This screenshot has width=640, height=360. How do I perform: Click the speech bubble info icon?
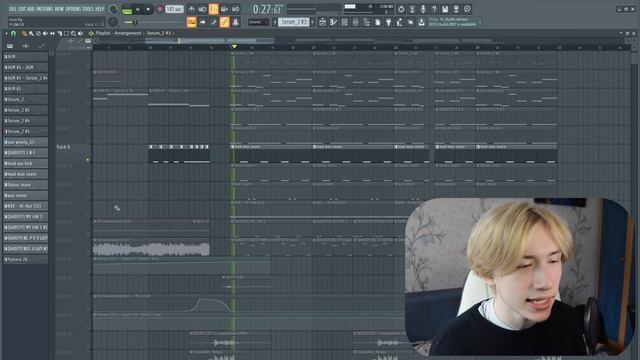467,9
